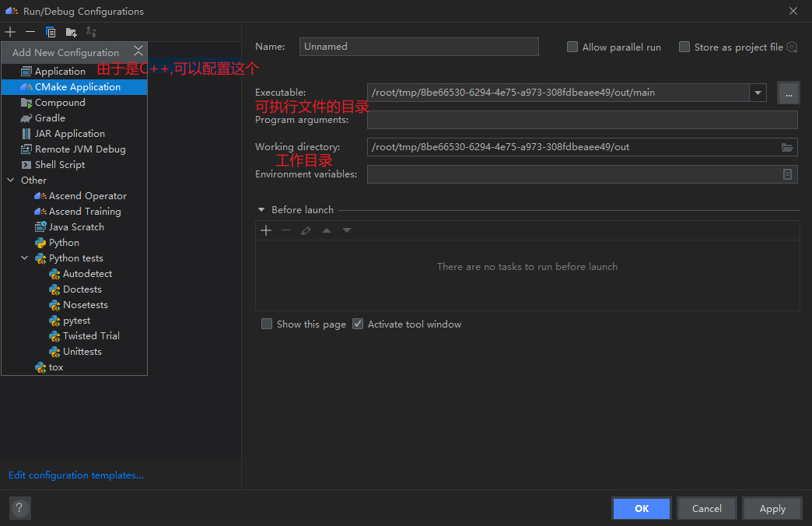812x526 pixels.
Task: Click the remove task minus icon in Before launch
Action: (x=286, y=230)
